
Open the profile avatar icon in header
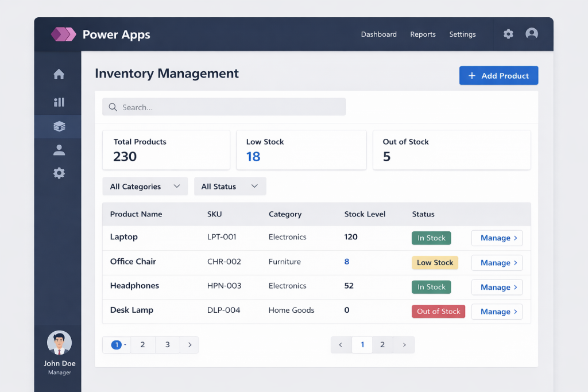(532, 34)
